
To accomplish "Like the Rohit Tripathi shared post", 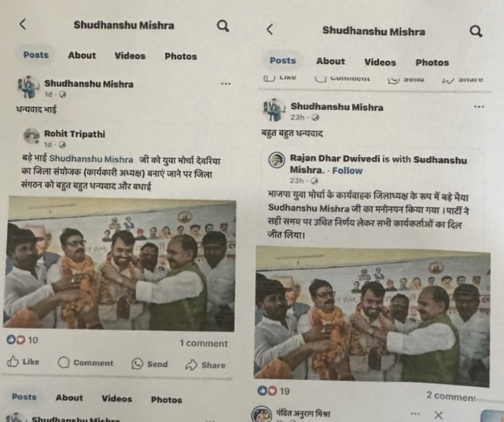I will tap(23, 361).
